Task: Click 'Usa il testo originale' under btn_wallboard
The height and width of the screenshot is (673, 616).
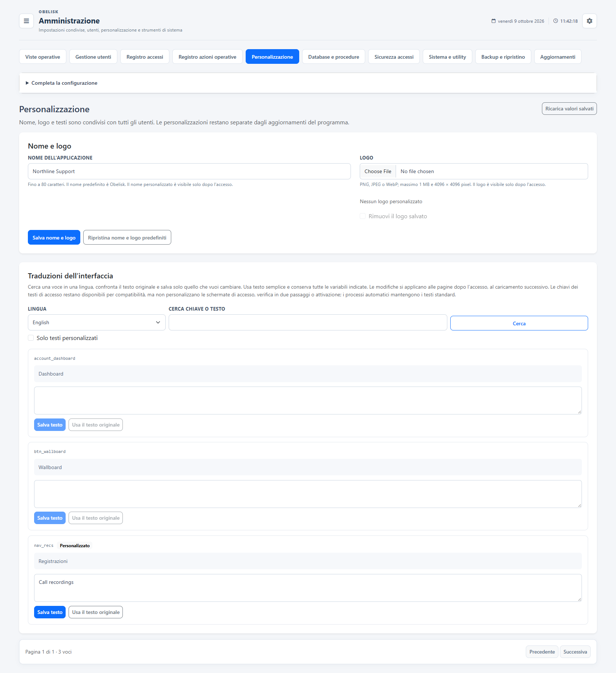Action: 96,518
